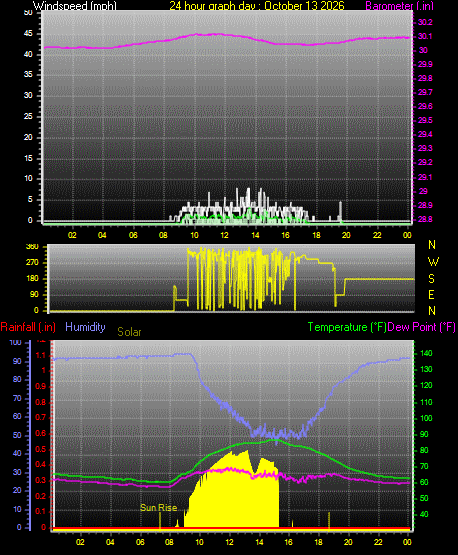Viewport: 458px width, 555px height.
Task: Click the S compass letter
Action: tap(431, 279)
